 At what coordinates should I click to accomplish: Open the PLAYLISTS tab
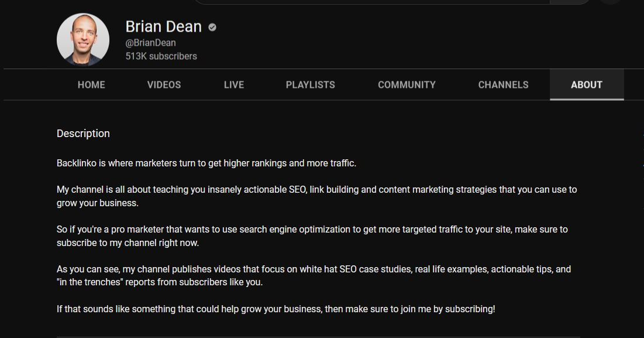(x=310, y=85)
